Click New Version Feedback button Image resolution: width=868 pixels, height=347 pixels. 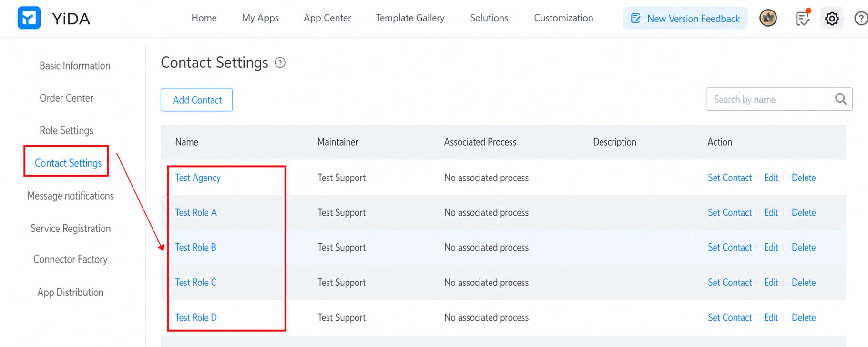[685, 18]
